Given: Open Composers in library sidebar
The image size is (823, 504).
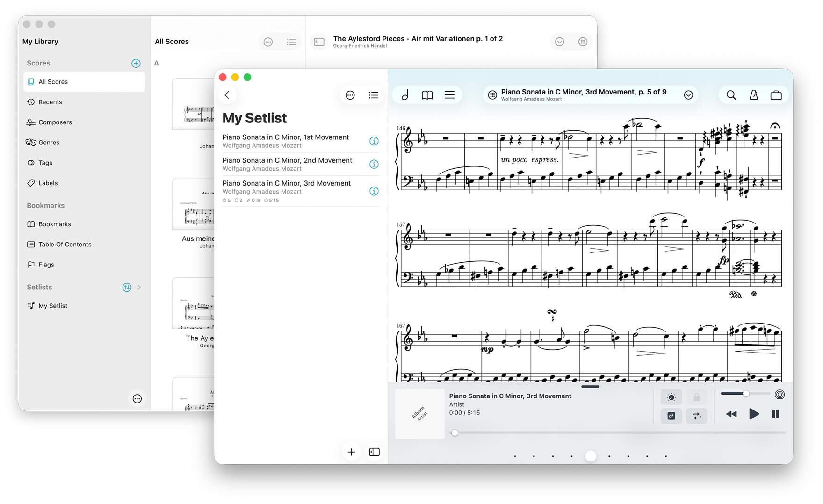Looking at the screenshot, I should pos(84,122).
